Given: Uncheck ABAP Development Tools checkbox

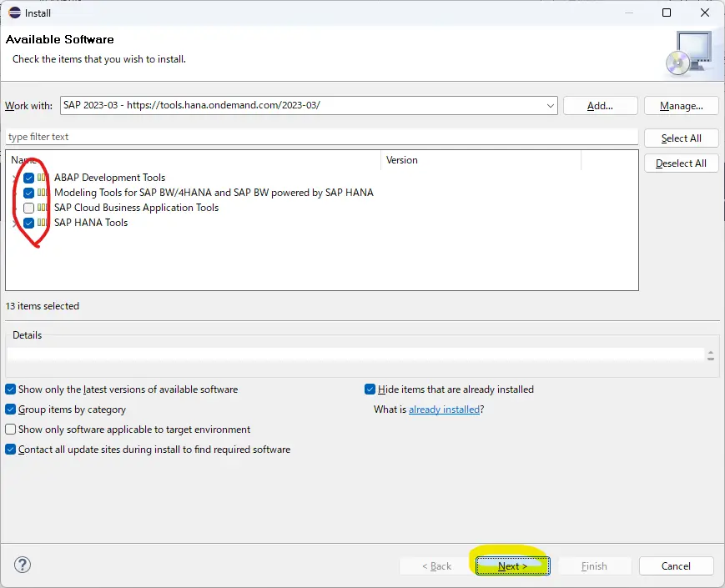Looking at the screenshot, I should pyautogui.click(x=28, y=178).
